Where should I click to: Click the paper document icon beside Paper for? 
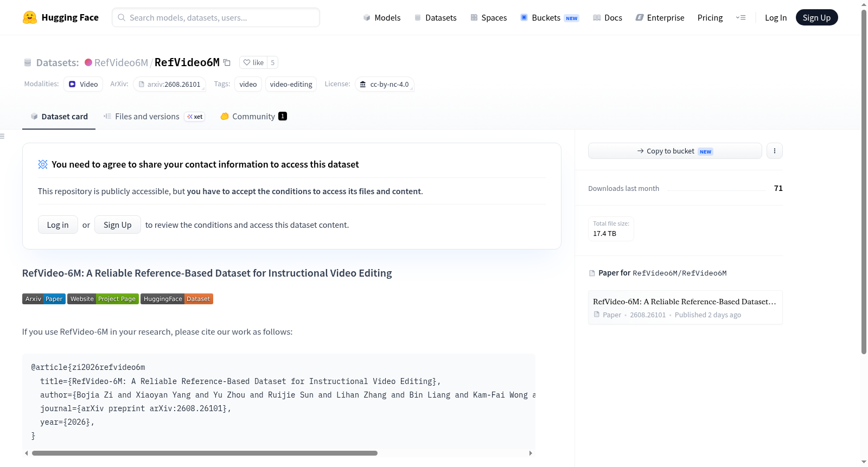click(x=592, y=273)
